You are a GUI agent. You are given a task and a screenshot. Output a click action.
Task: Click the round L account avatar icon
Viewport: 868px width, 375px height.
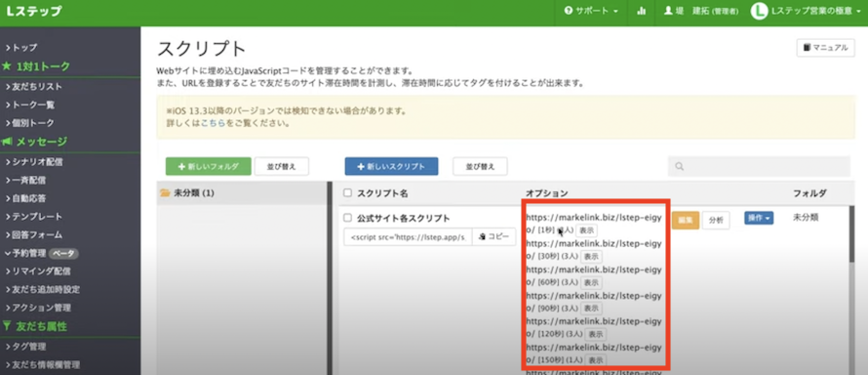point(760,11)
